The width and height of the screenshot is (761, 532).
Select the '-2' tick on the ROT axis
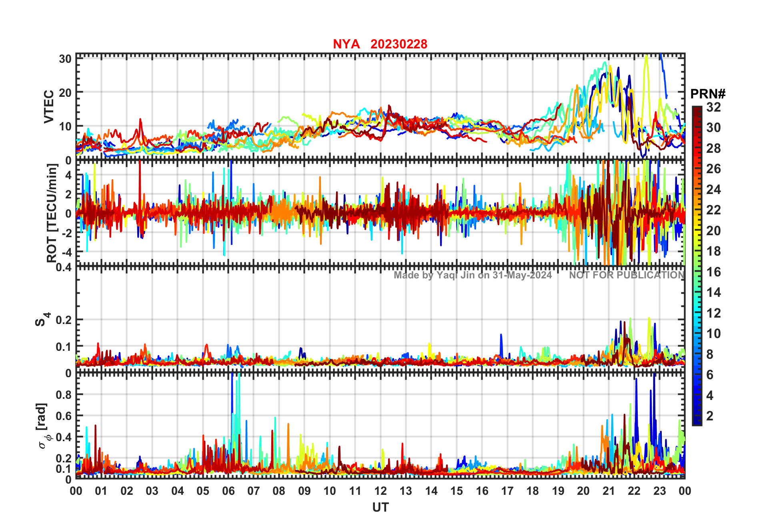pos(66,233)
